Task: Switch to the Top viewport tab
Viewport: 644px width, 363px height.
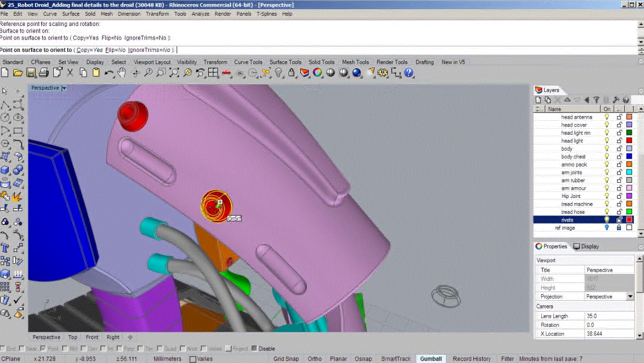Action: pos(73,337)
